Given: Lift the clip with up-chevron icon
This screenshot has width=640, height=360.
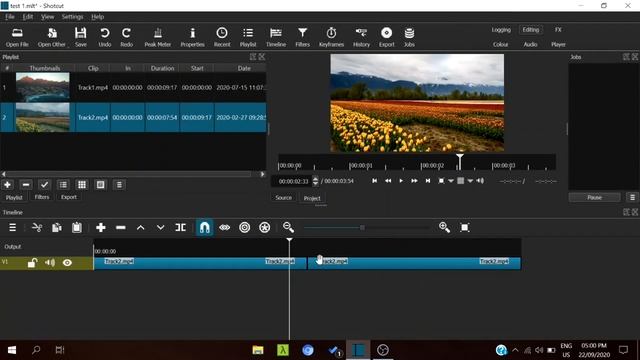Looking at the screenshot, I should tap(140, 227).
